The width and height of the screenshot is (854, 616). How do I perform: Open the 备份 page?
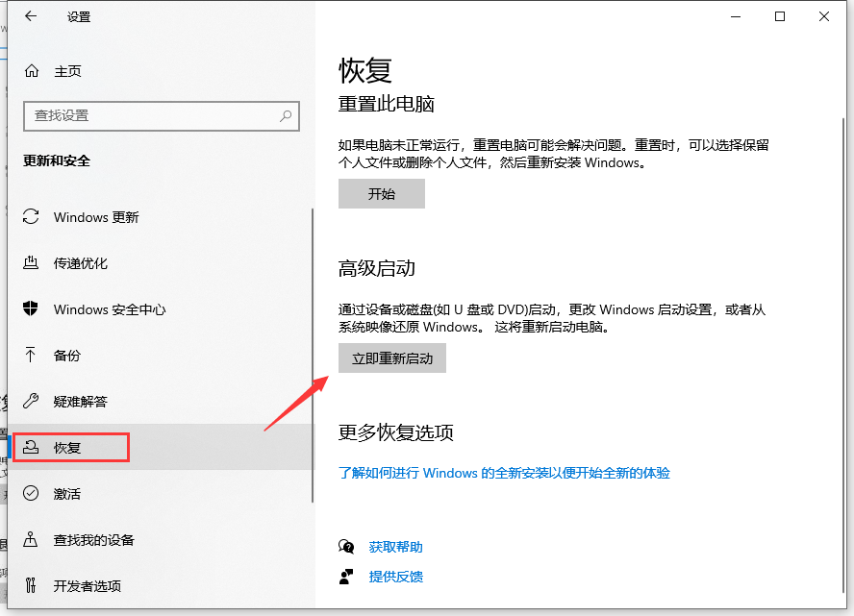(160, 356)
